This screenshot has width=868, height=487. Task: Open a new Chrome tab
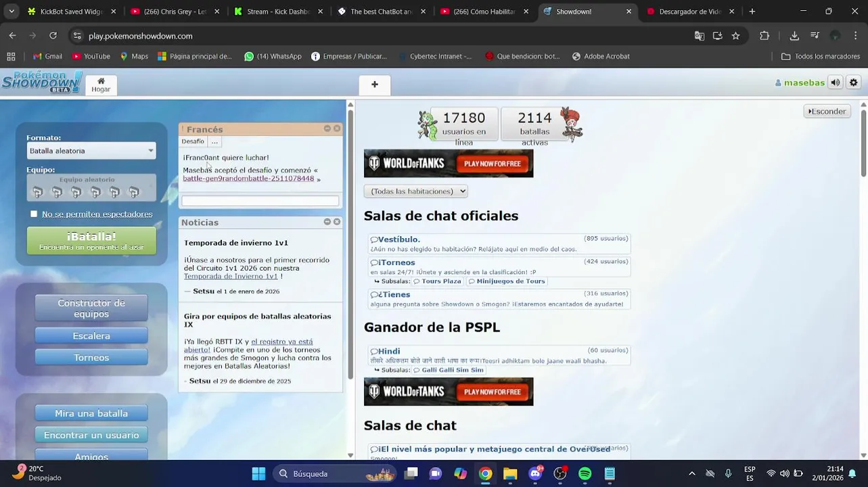click(x=752, y=11)
